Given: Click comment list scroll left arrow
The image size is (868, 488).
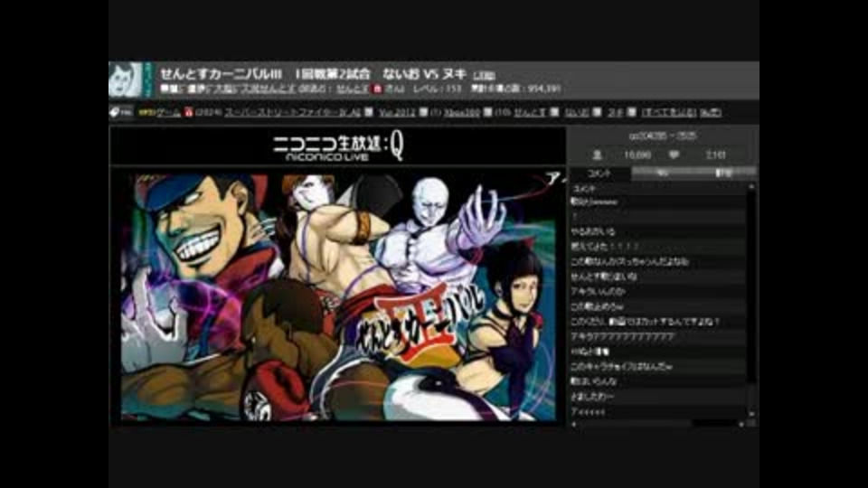Looking at the screenshot, I should coord(573,424).
